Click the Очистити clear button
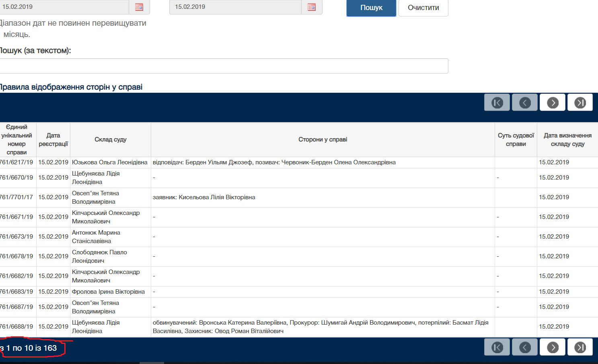The height and width of the screenshot is (364, 598). pos(423,8)
